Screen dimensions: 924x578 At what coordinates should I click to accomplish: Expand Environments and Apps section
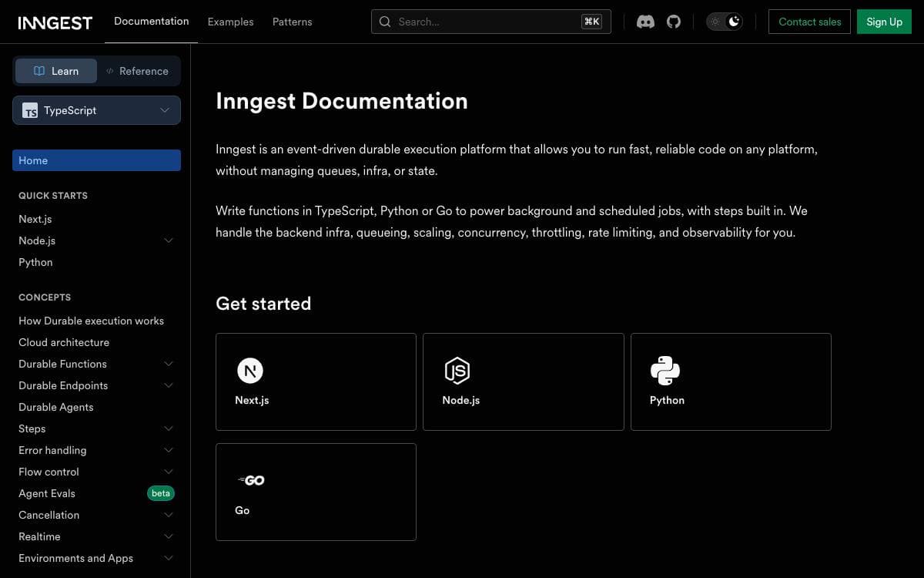169,558
